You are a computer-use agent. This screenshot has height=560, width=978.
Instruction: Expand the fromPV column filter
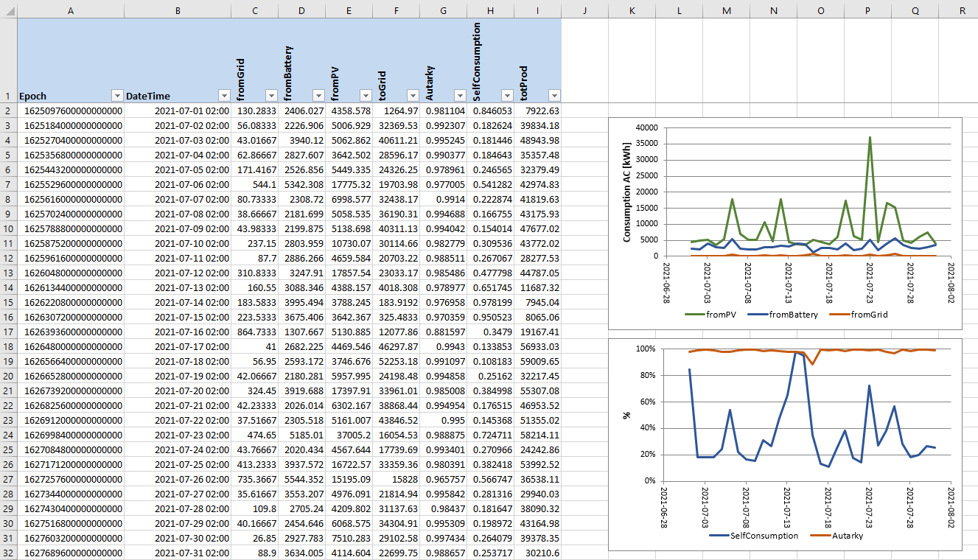(365, 96)
